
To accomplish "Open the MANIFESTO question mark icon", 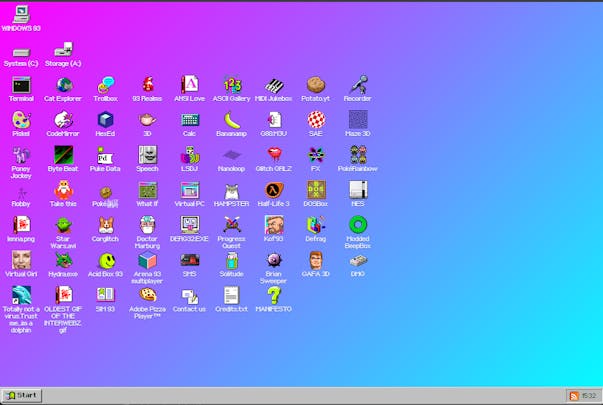I will [273, 295].
